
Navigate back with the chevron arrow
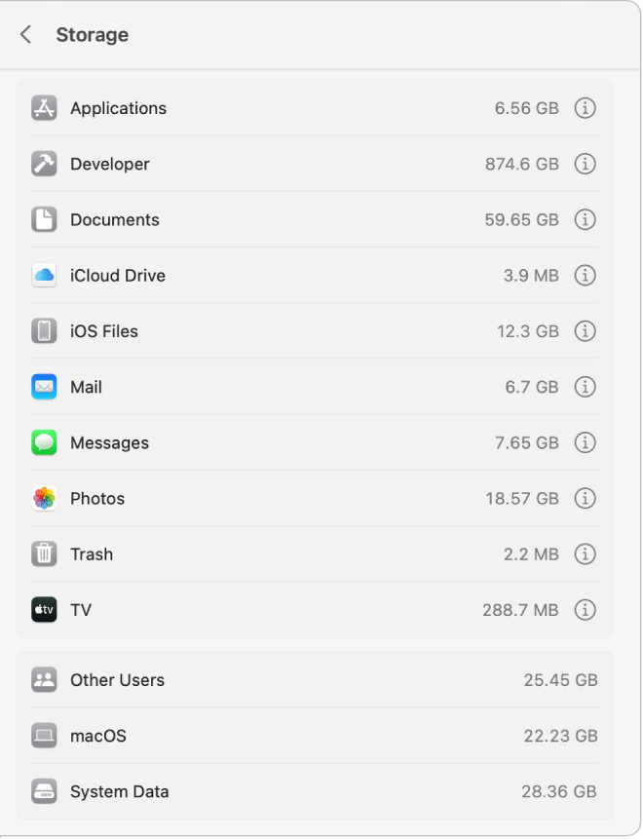click(25, 34)
